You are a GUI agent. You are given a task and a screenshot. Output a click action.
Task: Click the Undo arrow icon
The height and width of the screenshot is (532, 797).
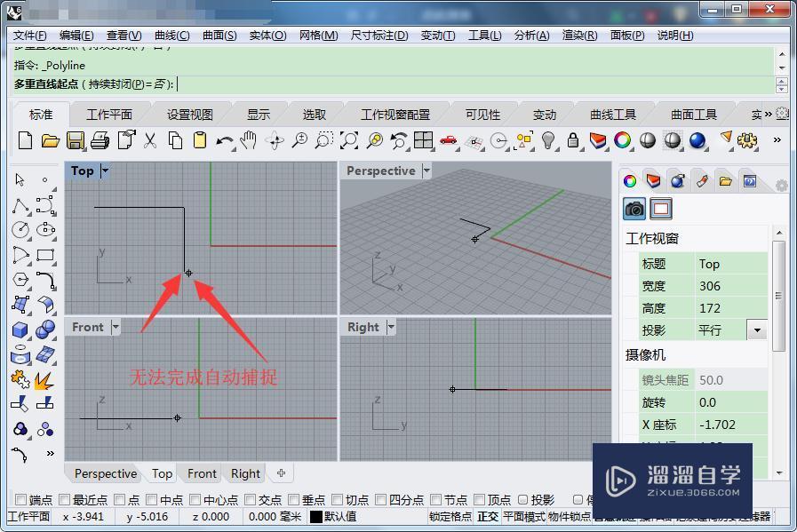pyautogui.click(x=225, y=141)
